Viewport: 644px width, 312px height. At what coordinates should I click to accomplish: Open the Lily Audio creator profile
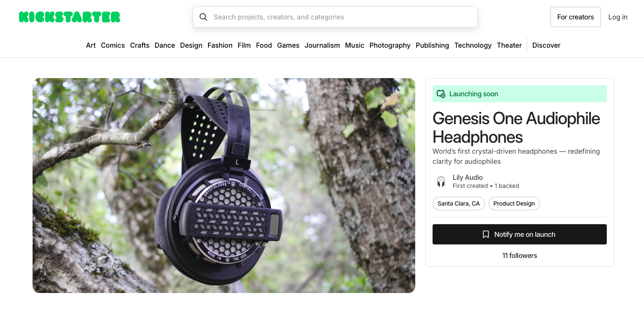click(468, 177)
